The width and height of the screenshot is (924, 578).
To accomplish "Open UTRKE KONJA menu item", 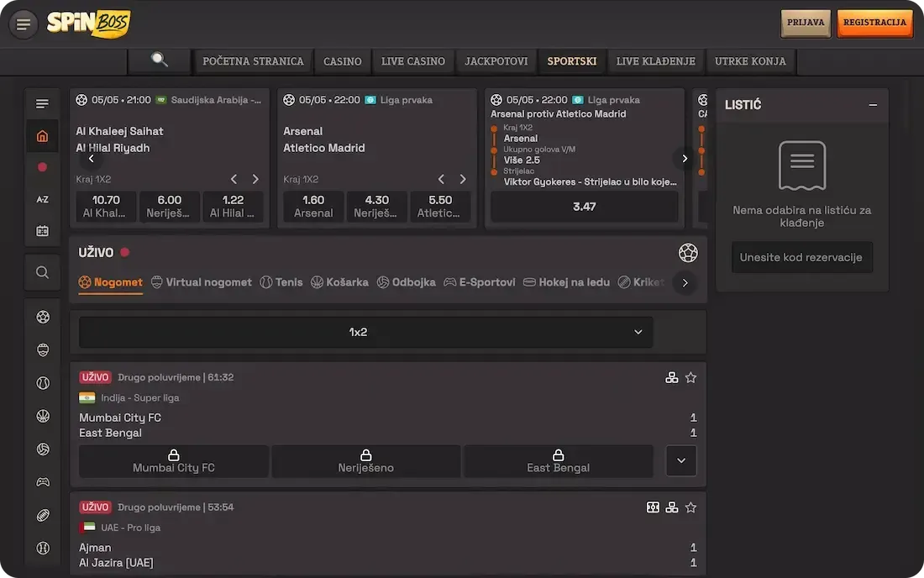I will click(x=750, y=61).
